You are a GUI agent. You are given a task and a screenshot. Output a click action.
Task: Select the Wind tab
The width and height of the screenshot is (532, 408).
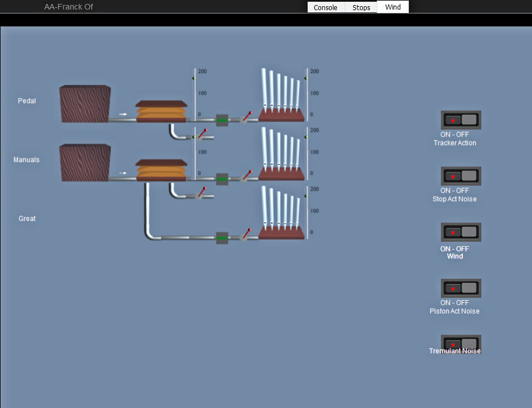(x=393, y=7)
